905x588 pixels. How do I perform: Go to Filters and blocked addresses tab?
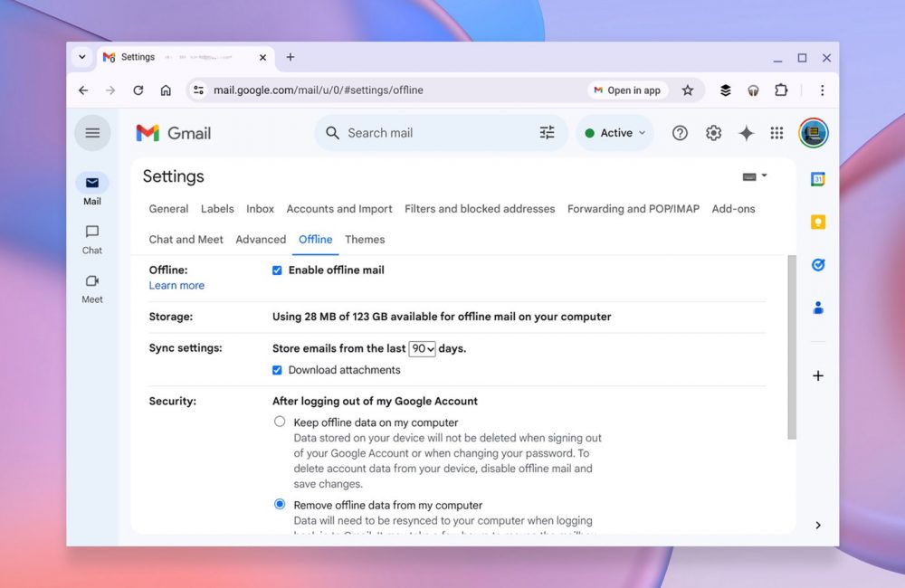point(480,209)
